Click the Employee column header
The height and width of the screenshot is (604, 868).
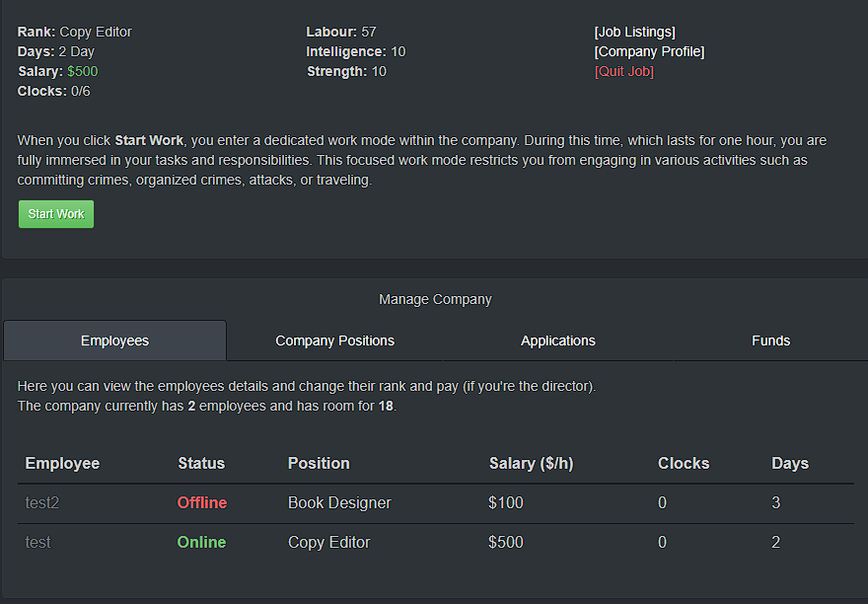pos(62,463)
